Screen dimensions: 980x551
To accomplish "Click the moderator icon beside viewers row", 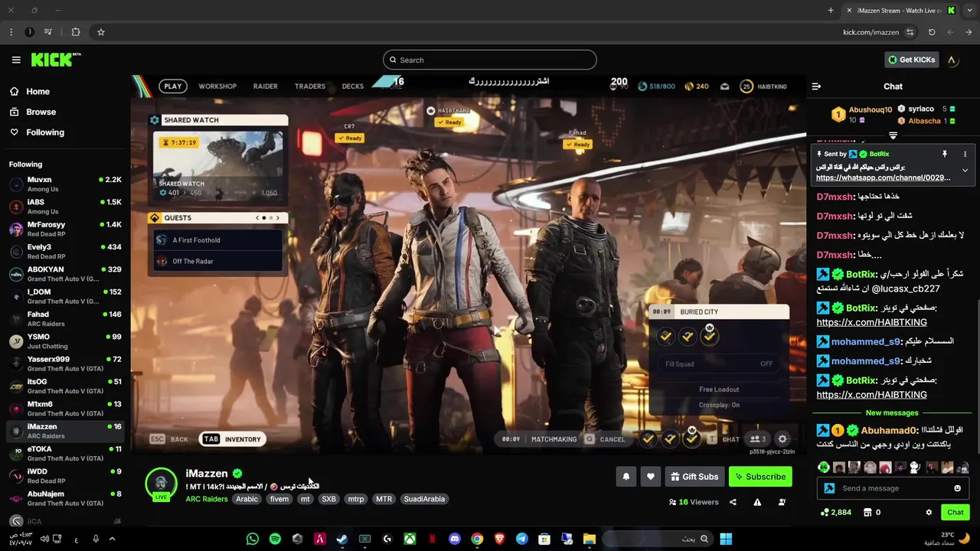I will coord(782,502).
